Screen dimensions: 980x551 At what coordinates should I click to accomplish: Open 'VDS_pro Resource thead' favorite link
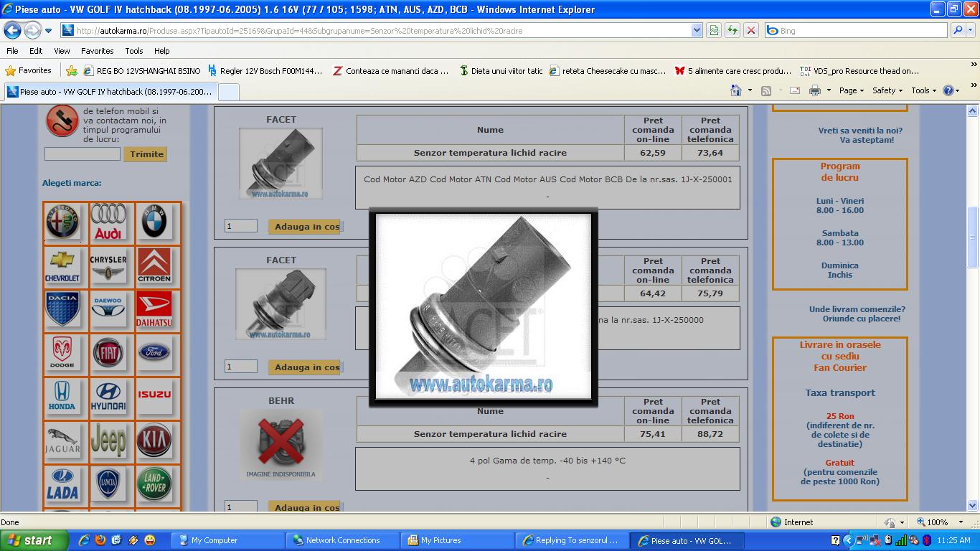(x=859, y=71)
